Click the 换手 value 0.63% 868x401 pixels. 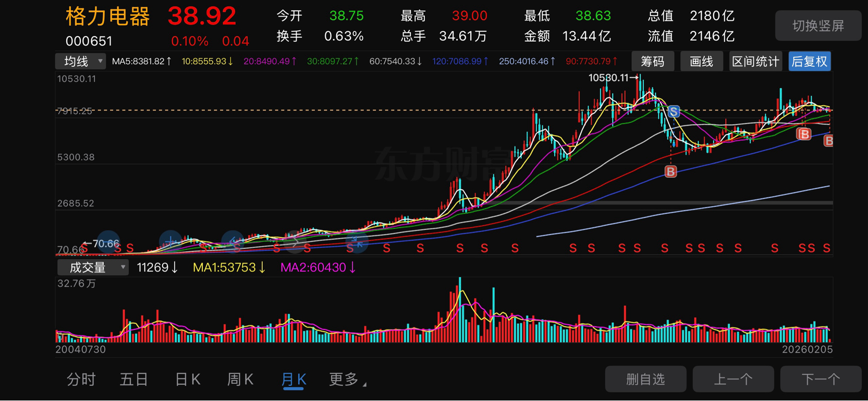pyautogui.click(x=344, y=37)
